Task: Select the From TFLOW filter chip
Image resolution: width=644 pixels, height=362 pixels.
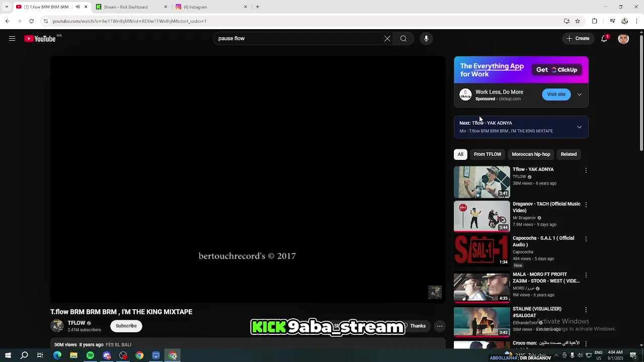Action: tap(488, 154)
